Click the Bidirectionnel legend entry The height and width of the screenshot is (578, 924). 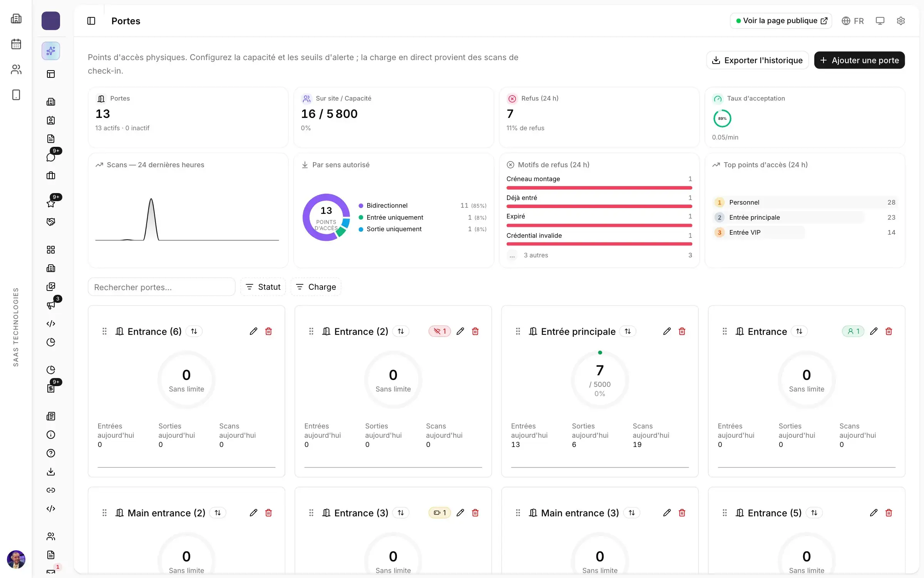pyautogui.click(x=422, y=205)
